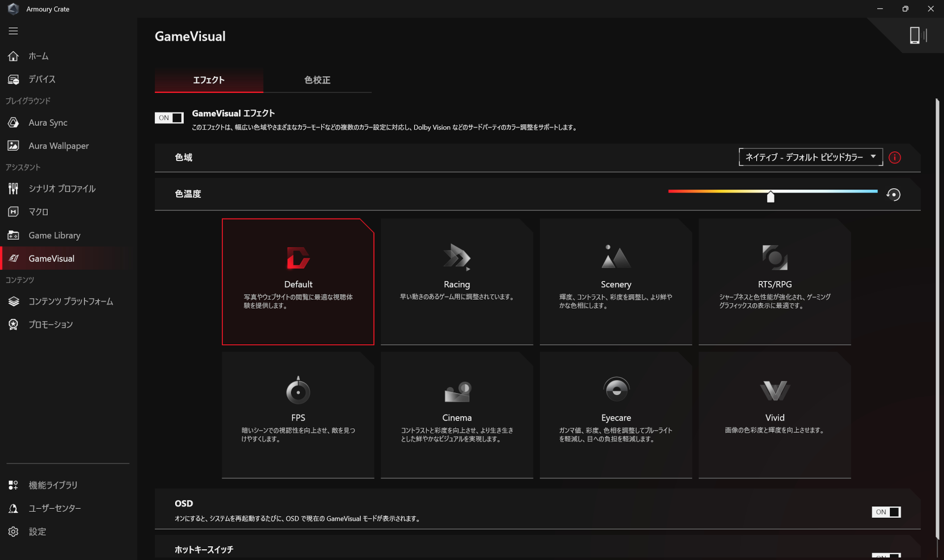The width and height of the screenshot is (944, 560).
Task: Switch to the 色校正 tab
Action: click(x=317, y=80)
